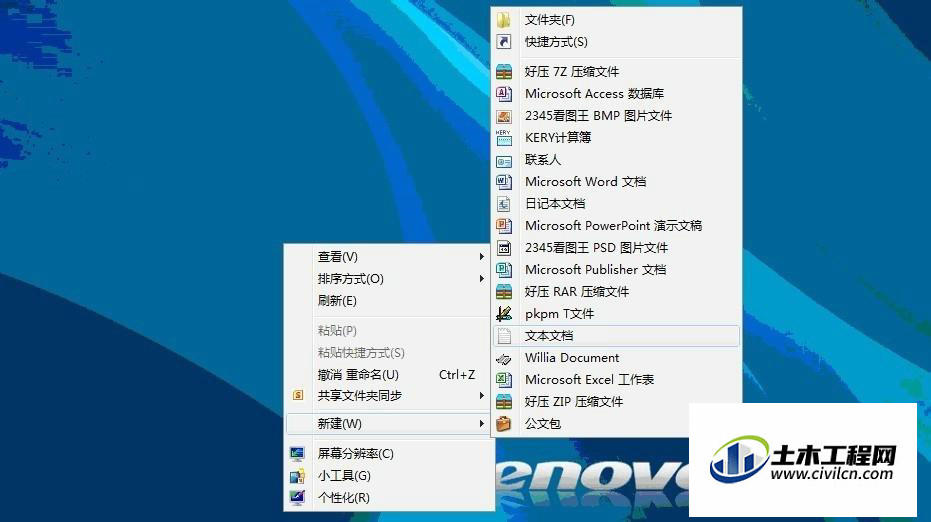Screen dimensions: 931x522
Task: Click the pkpm T文件 icon
Action: tap(504, 314)
